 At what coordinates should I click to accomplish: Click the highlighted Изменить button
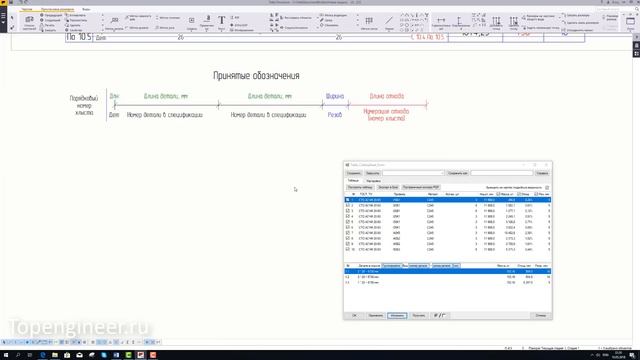[x=397, y=316]
